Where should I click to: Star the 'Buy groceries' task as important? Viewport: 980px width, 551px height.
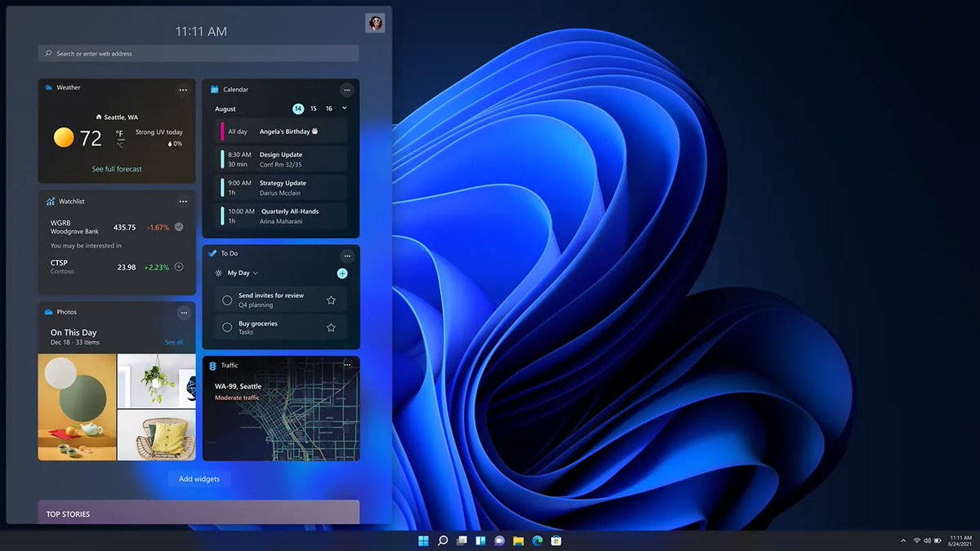point(331,327)
